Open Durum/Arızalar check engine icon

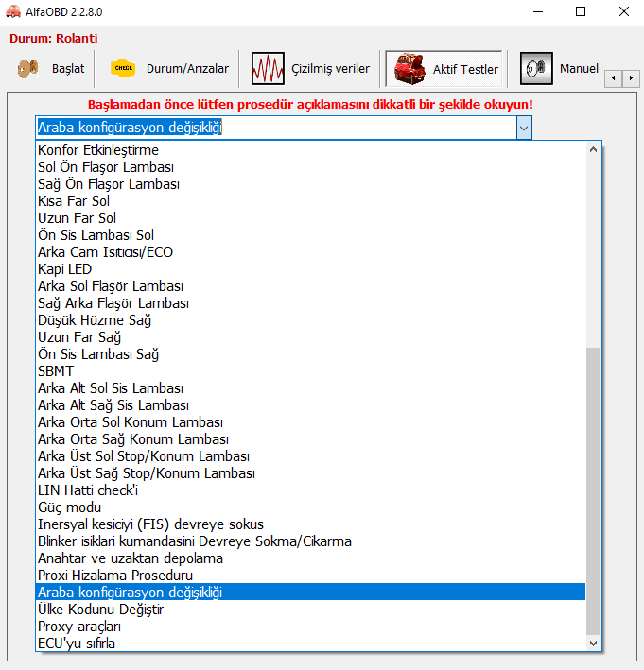tap(124, 69)
